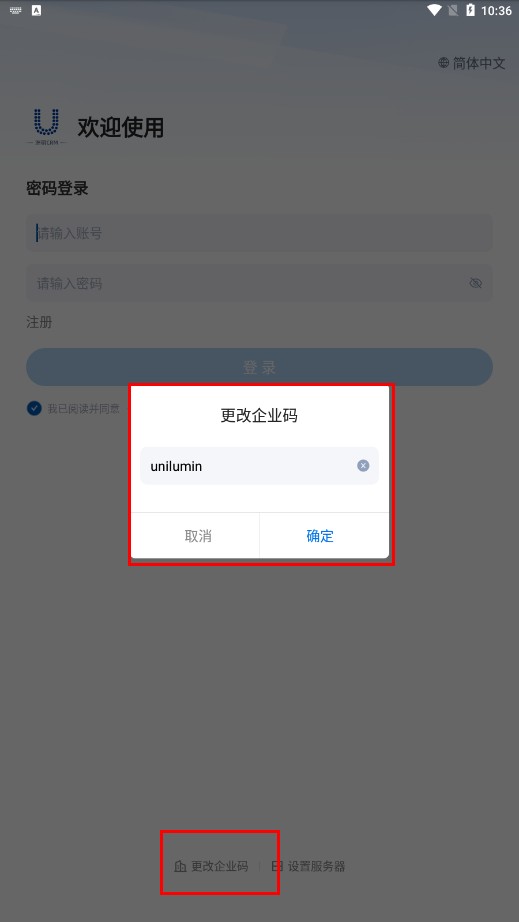Tap the keyboard indicator in status bar

(x=16, y=10)
